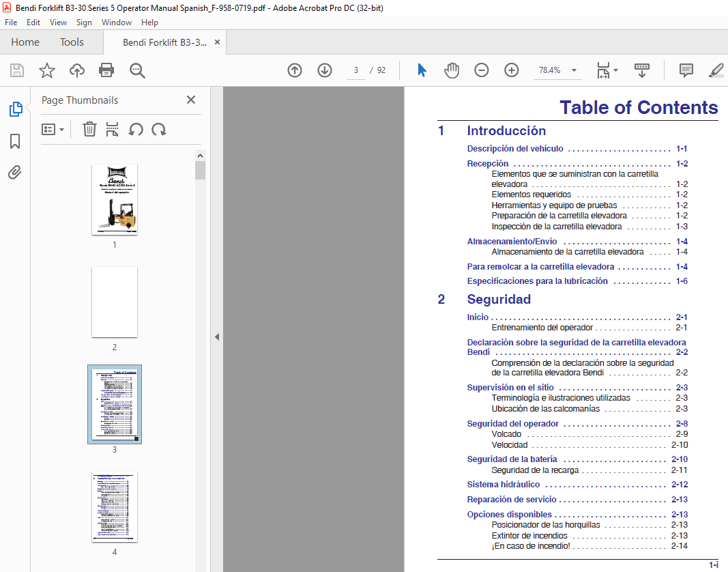Screen dimensions: 728x572
Task: Open the Attachments paperclip panel
Action: tap(15, 173)
